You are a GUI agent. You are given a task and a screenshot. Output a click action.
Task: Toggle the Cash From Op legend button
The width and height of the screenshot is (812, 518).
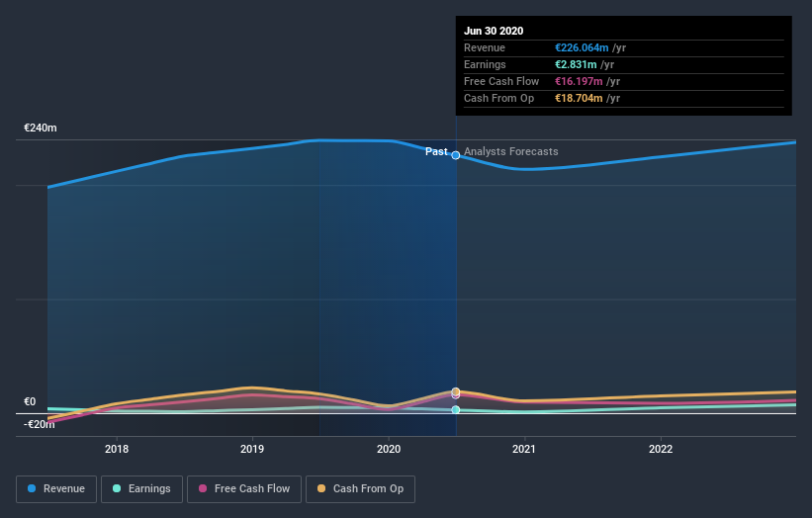pyautogui.click(x=360, y=489)
